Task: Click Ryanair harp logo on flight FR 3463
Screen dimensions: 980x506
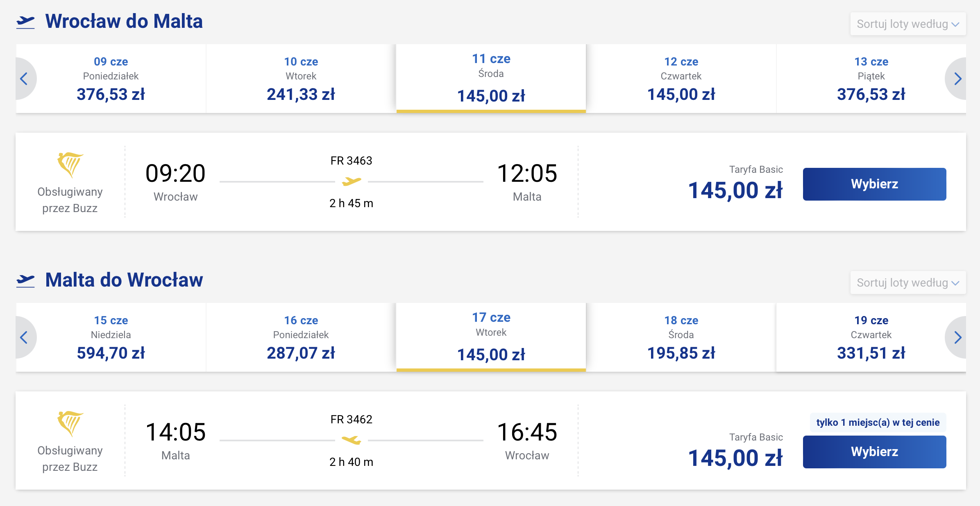Action: [70, 165]
